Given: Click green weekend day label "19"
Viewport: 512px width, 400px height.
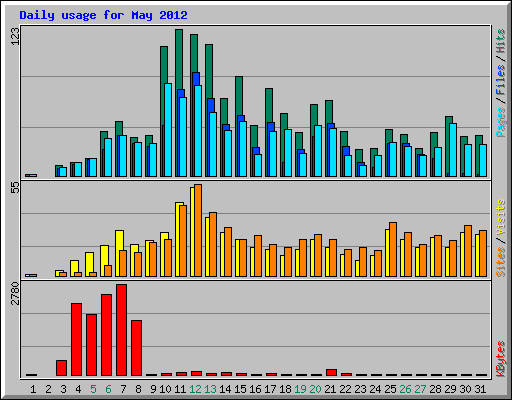Looking at the screenshot, I should tap(300, 389).
